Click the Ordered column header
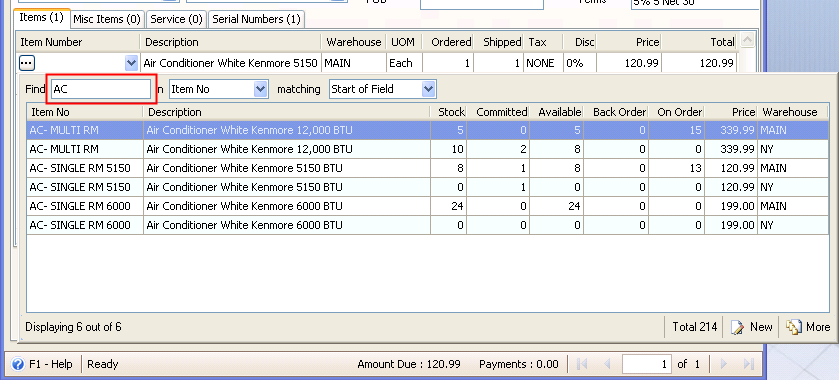839x380 pixels. tap(448, 42)
